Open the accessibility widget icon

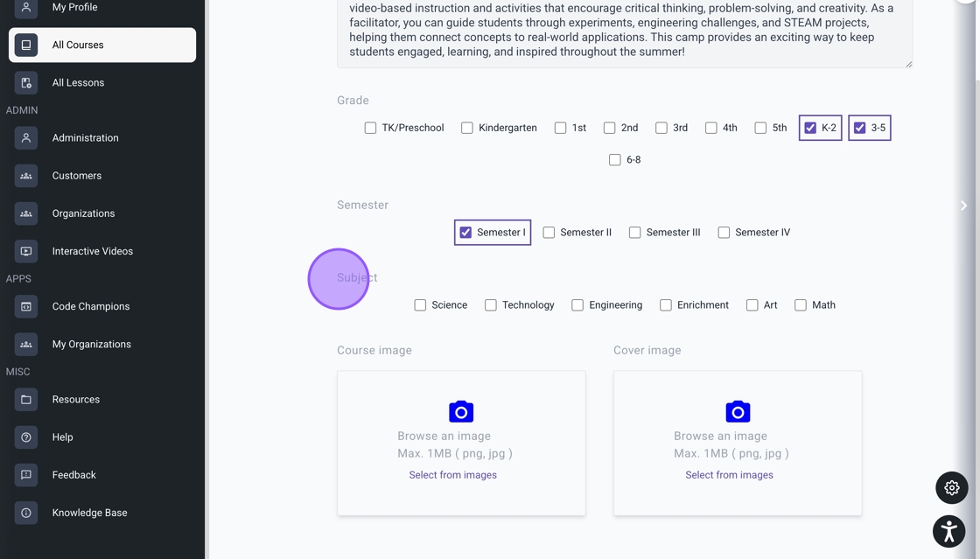(949, 531)
